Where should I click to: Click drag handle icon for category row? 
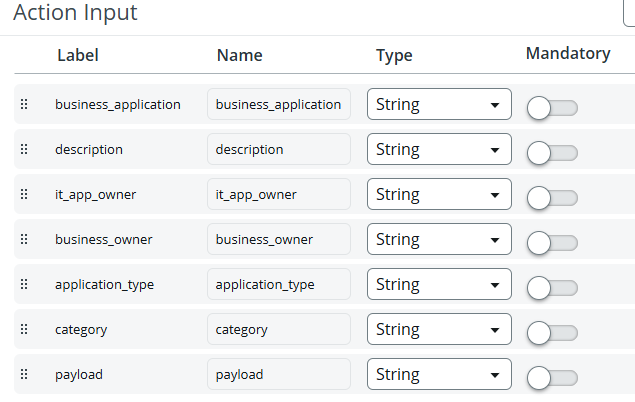point(24,329)
